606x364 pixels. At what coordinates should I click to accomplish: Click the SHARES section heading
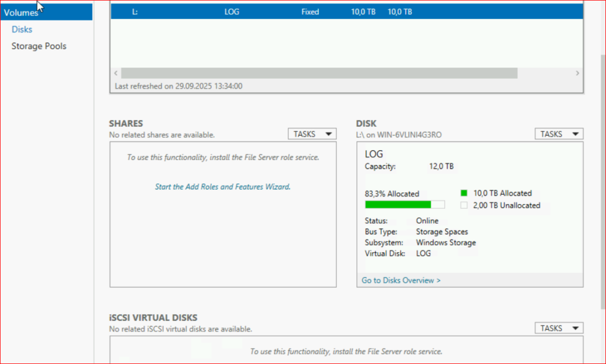pyautogui.click(x=126, y=124)
